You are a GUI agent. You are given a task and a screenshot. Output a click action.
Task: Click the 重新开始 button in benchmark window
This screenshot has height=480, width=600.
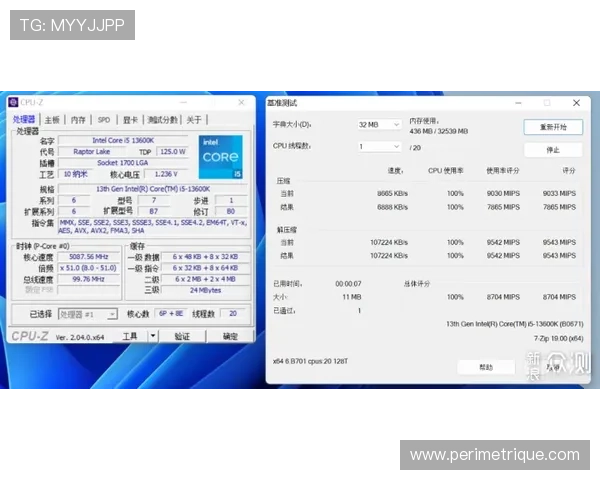(553, 127)
